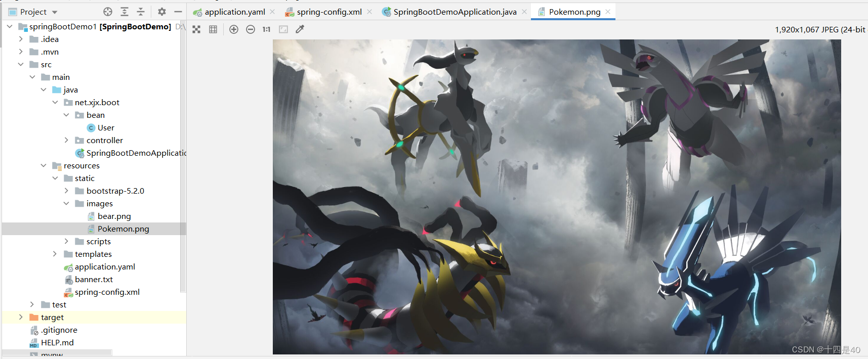Collapse the bean package
The height and width of the screenshot is (359, 868).
pos(66,115)
